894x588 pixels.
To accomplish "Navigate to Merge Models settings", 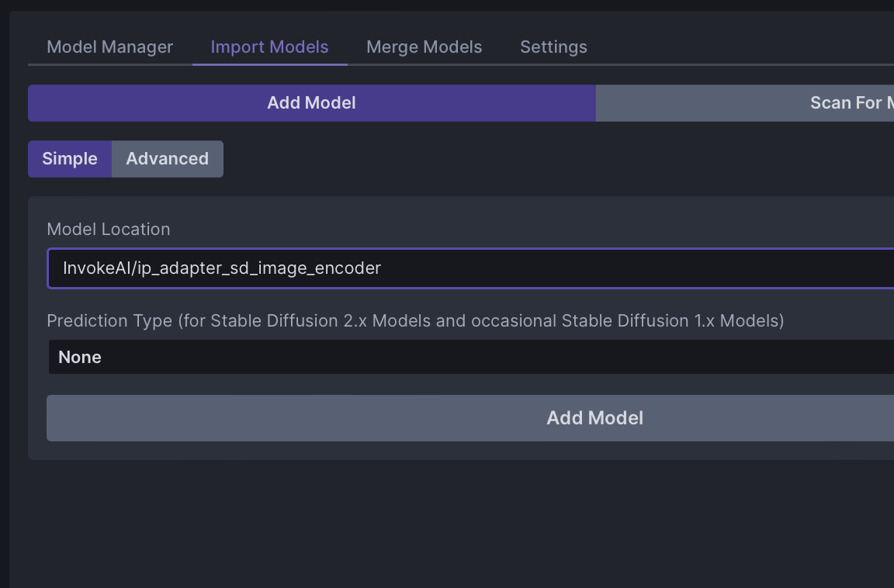I will pos(424,47).
